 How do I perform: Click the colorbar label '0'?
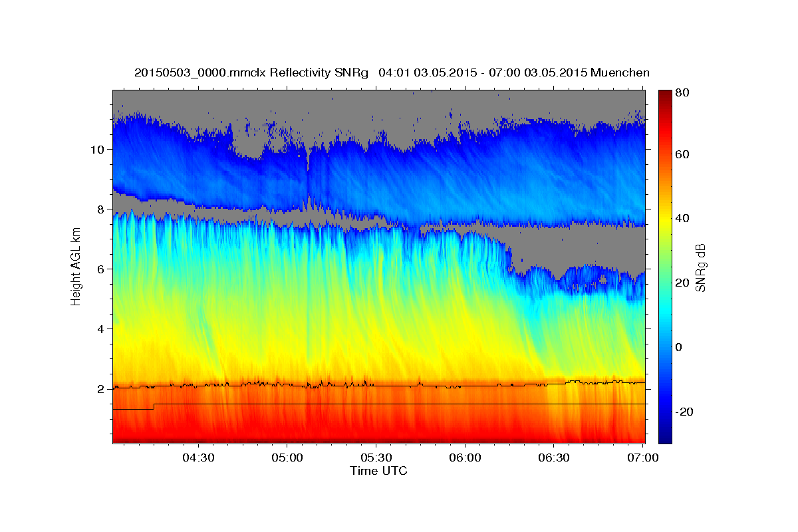678,347
